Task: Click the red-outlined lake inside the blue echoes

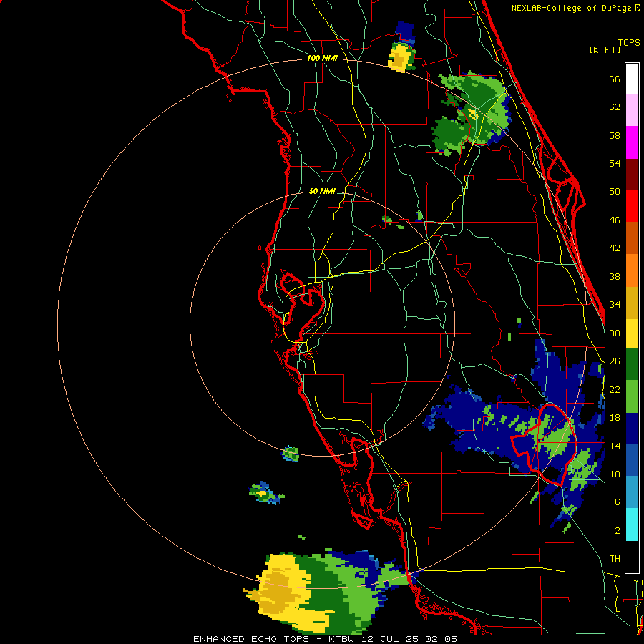Action: click(545, 444)
